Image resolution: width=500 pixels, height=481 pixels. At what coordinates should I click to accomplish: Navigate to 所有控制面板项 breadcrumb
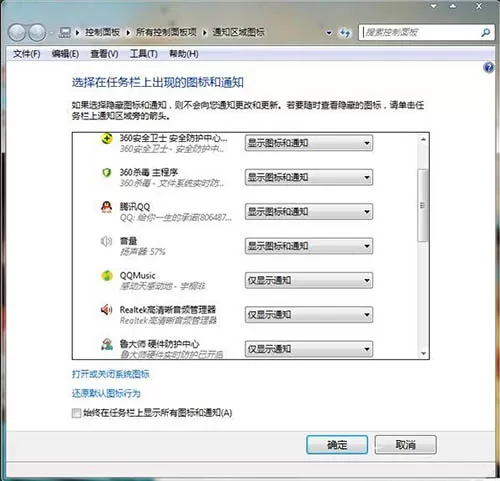[x=166, y=32]
